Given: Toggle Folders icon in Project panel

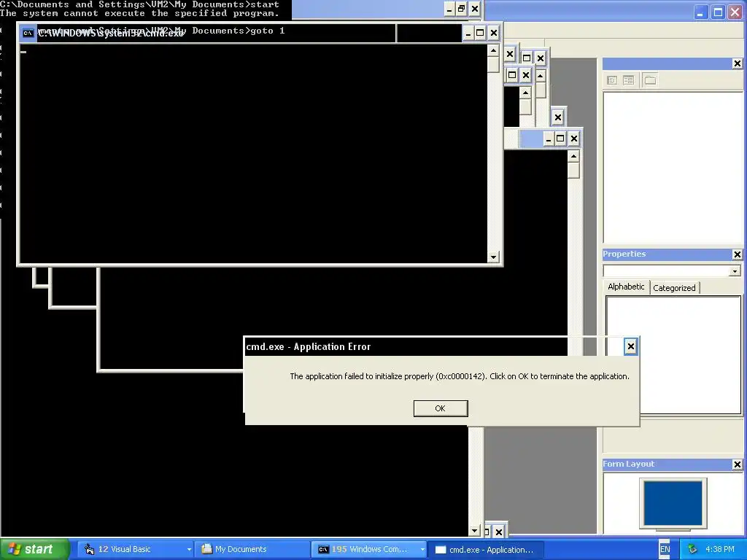Looking at the screenshot, I should click(x=650, y=80).
